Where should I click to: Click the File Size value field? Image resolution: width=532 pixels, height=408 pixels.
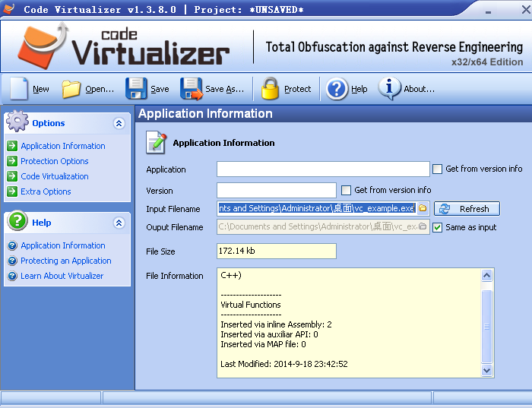coord(277,251)
